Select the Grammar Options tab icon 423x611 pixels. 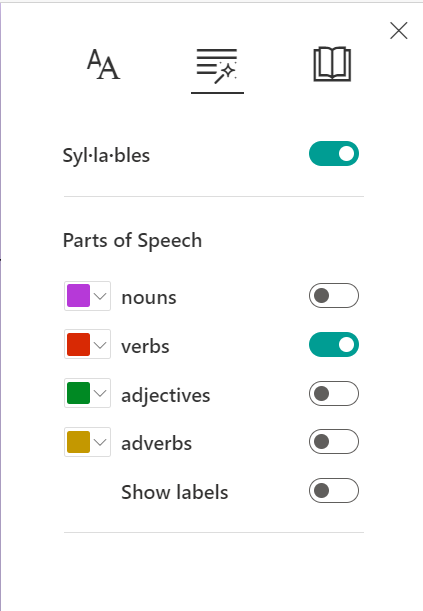pos(217,66)
